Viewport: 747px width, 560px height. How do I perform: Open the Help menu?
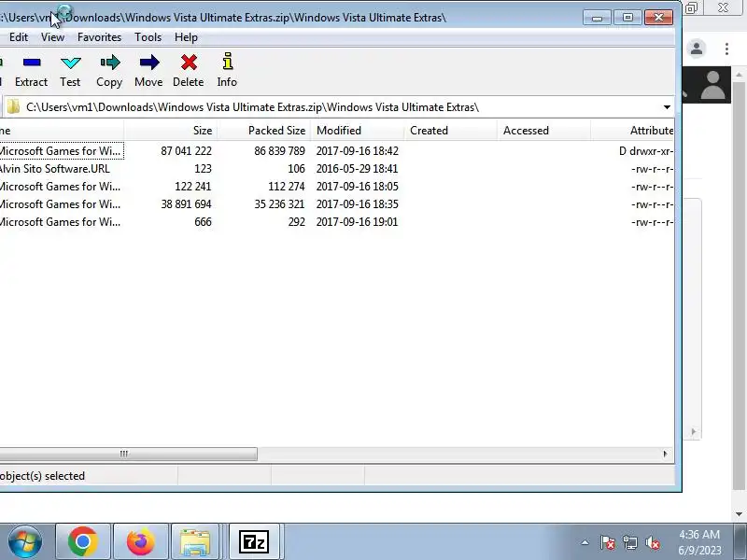pyautogui.click(x=186, y=37)
